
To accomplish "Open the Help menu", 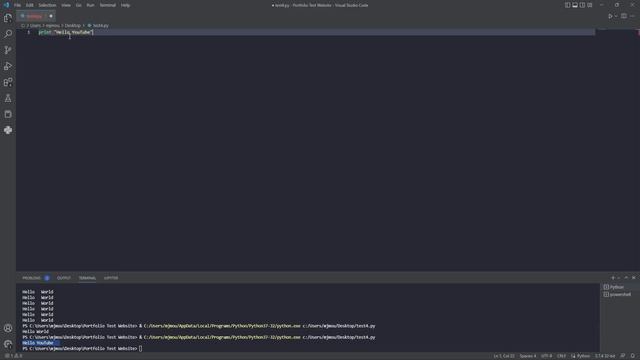I will pyautogui.click(x=125, y=5).
